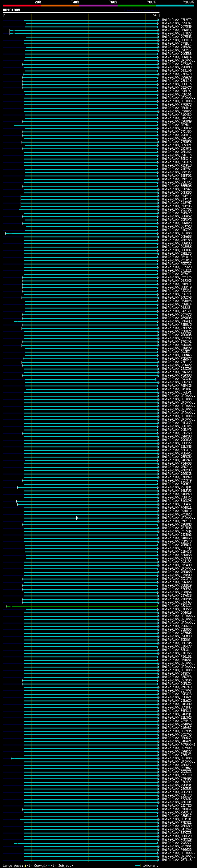Select the UniRef100_Q04619 label

coord(177,613)
